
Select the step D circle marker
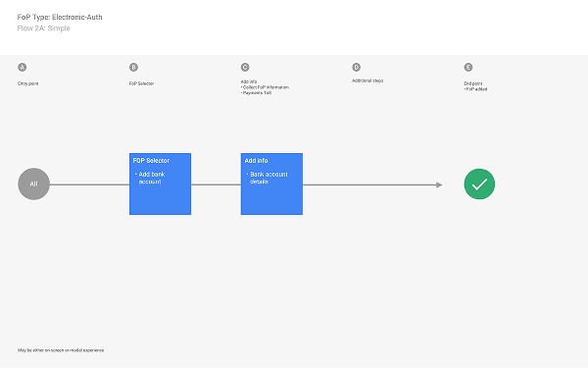point(357,67)
